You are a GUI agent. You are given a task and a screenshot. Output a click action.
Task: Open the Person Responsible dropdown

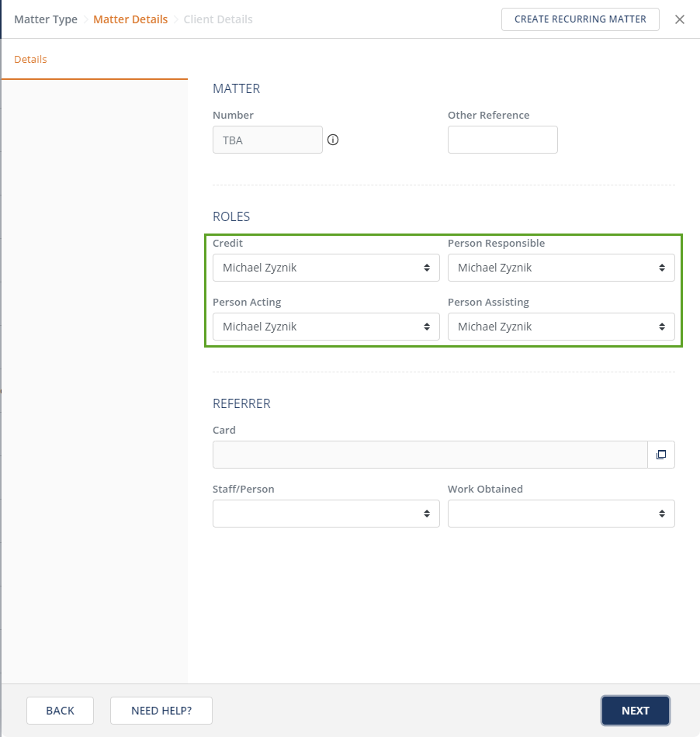[x=561, y=268]
